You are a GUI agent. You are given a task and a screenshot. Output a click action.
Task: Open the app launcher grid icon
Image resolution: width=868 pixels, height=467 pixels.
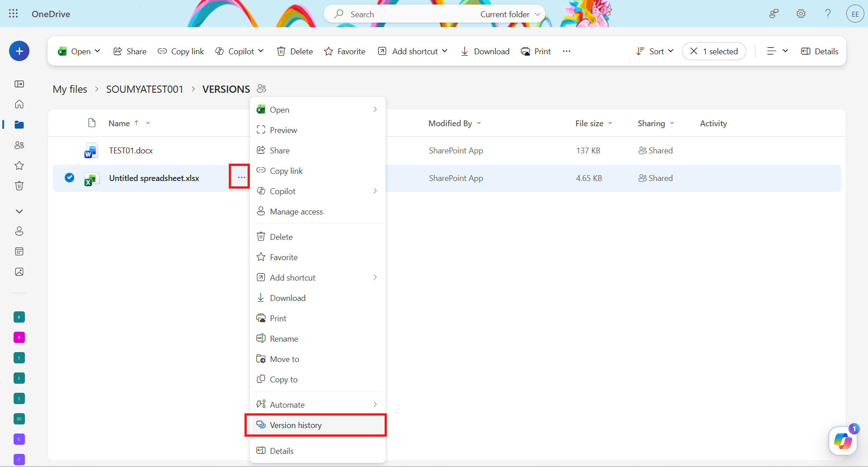pyautogui.click(x=14, y=14)
